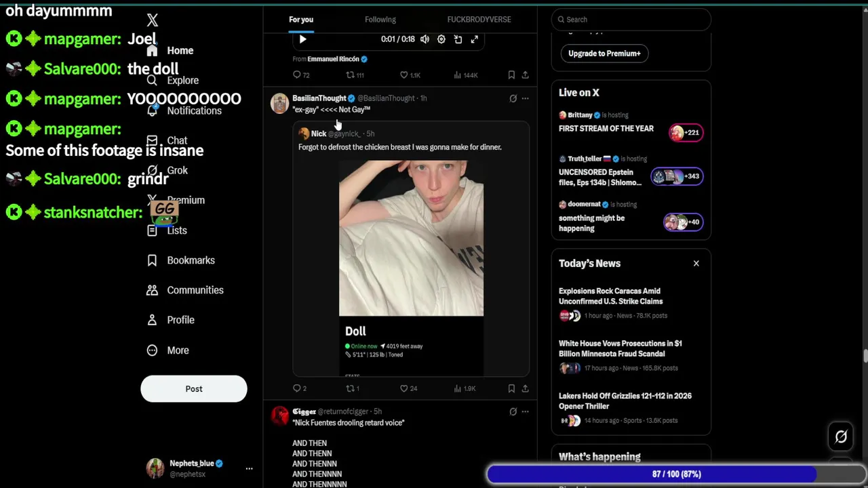Open the X logo home icon
The height and width of the screenshot is (488, 868).
click(153, 20)
